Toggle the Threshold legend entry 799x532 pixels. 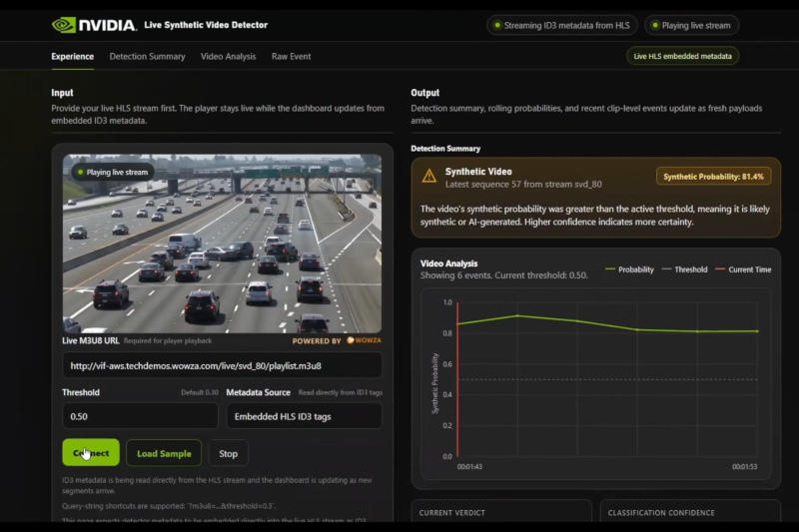(684, 269)
